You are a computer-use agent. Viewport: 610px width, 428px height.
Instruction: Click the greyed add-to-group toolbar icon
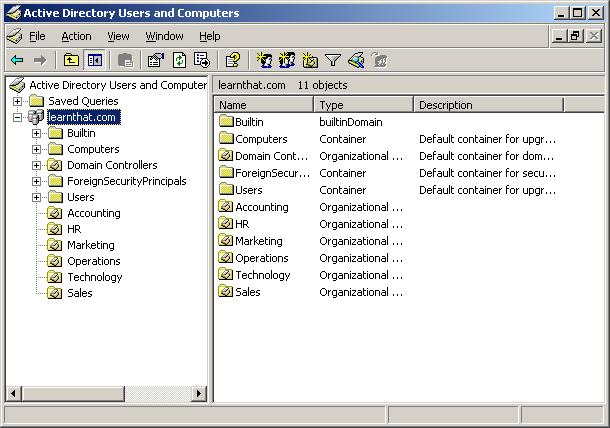379,60
